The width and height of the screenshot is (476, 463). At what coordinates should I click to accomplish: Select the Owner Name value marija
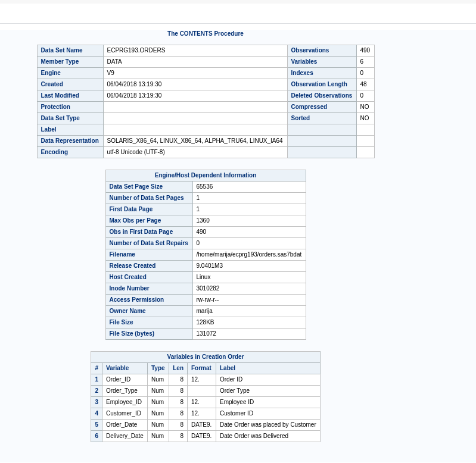coord(204,311)
